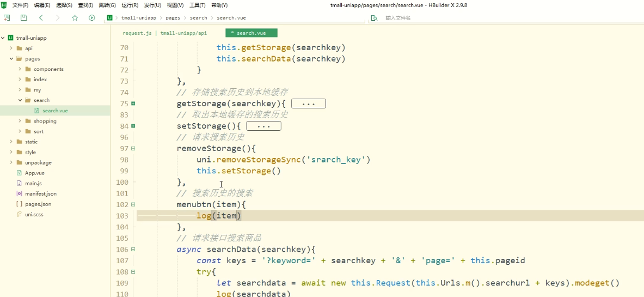Expand the sort folder chevron

tap(20, 131)
